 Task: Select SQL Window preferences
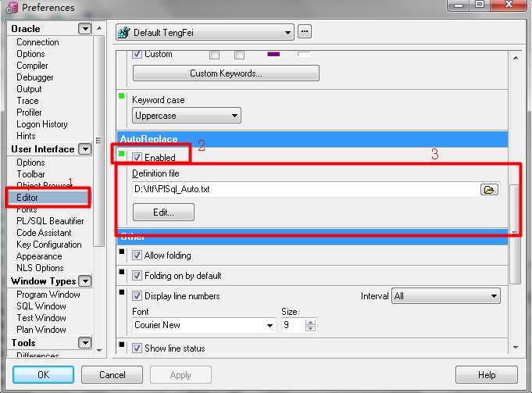tap(41, 306)
